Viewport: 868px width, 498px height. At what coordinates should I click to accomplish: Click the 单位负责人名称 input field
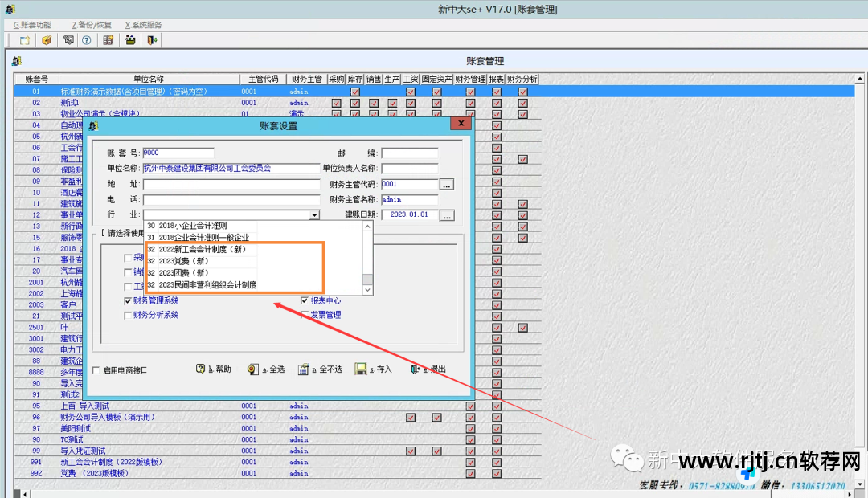[x=410, y=168]
